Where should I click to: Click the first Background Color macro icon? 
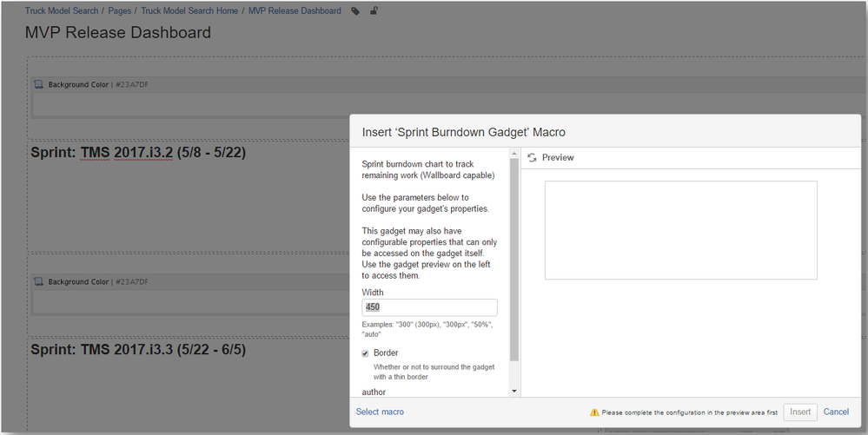(x=38, y=85)
